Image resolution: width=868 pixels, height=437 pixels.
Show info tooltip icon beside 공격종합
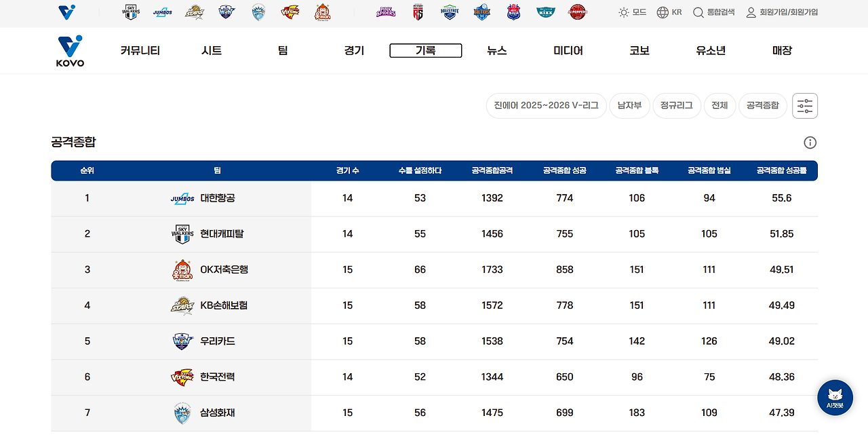(810, 142)
